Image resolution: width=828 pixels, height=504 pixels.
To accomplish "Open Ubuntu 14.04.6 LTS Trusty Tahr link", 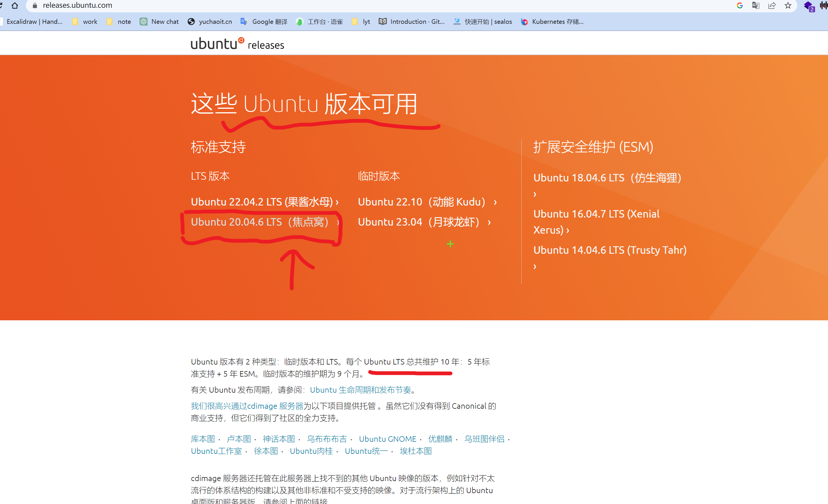I will [x=610, y=258].
